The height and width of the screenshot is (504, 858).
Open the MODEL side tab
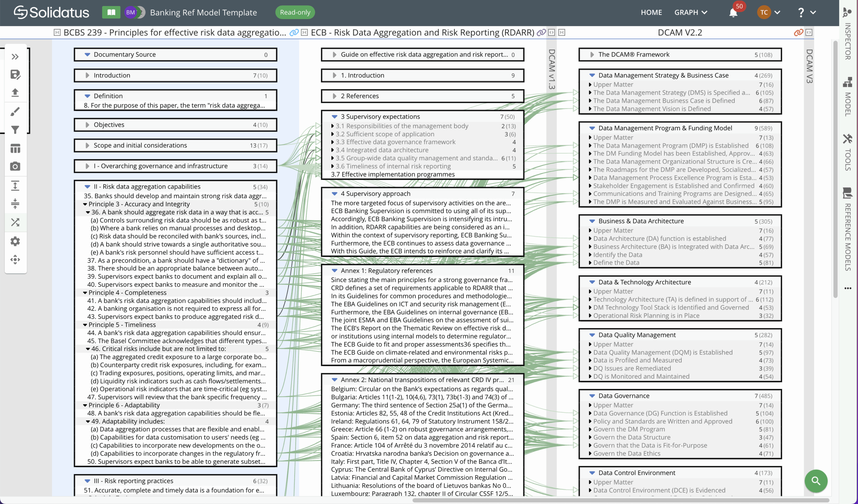(848, 104)
